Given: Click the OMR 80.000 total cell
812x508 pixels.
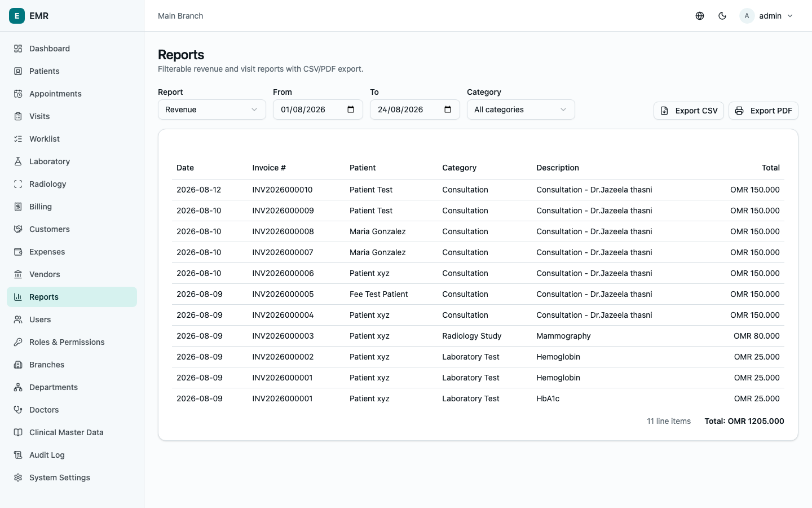Looking at the screenshot, I should (x=757, y=336).
